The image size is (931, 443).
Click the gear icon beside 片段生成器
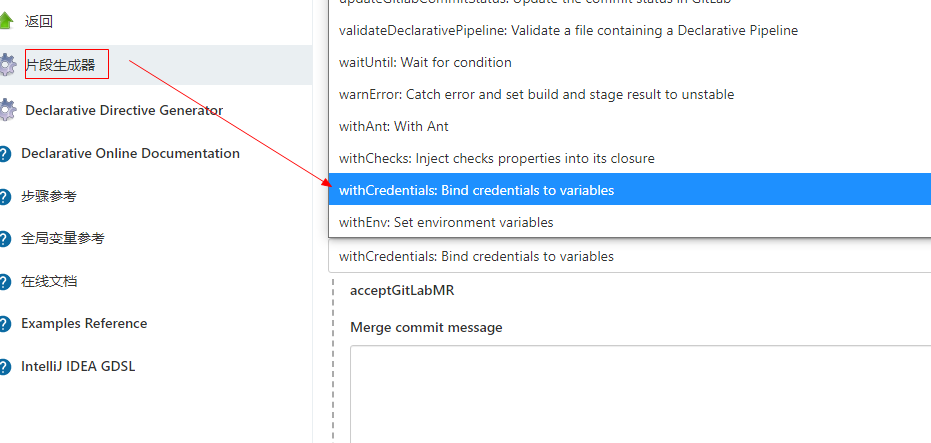(7, 65)
